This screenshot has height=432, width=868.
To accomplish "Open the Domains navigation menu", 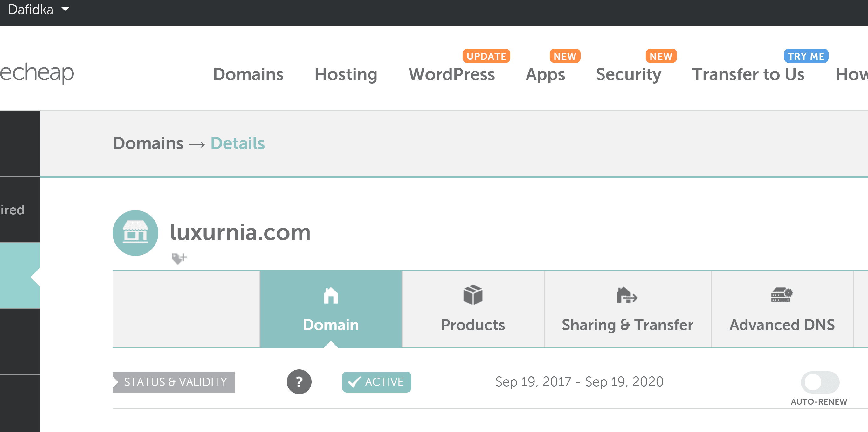I will [248, 74].
